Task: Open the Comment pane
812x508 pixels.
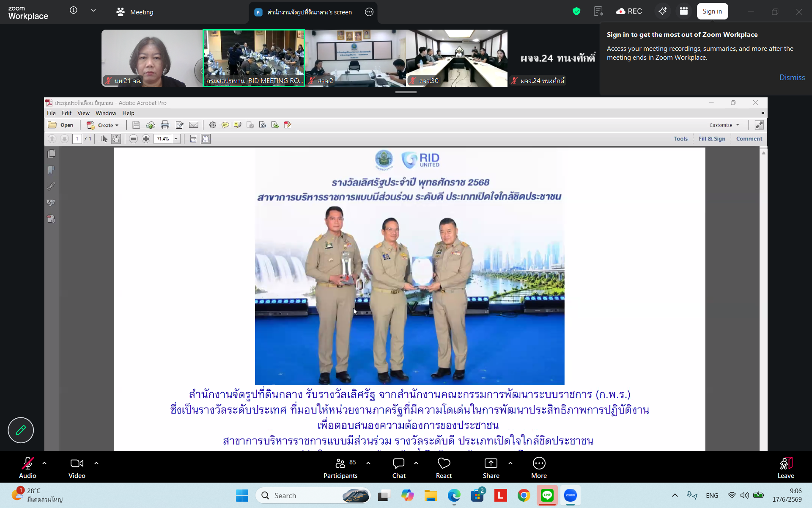Action: pyautogui.click(x=749, y=139)
